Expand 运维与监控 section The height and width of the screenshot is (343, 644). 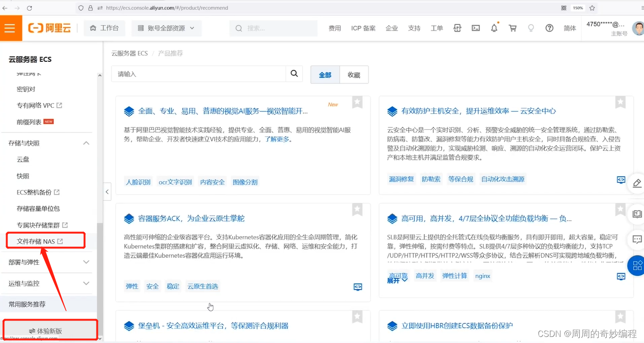pyautogui.click(x=86, y=283)
